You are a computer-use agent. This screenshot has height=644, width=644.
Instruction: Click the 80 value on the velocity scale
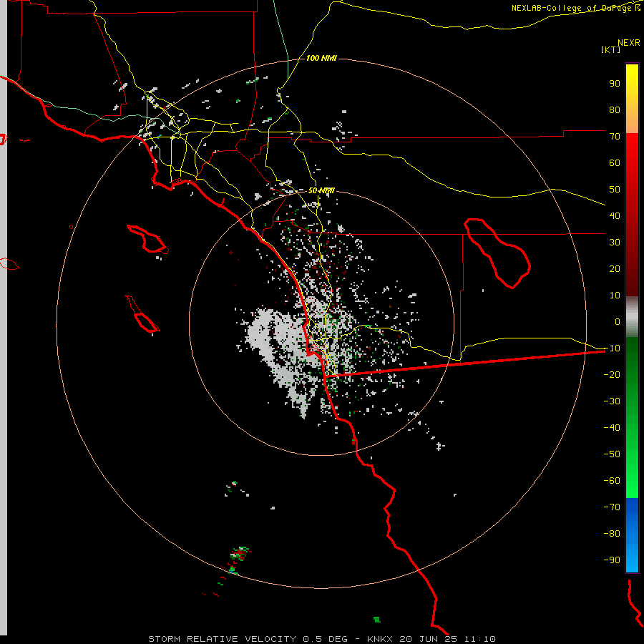click(615, 109)
